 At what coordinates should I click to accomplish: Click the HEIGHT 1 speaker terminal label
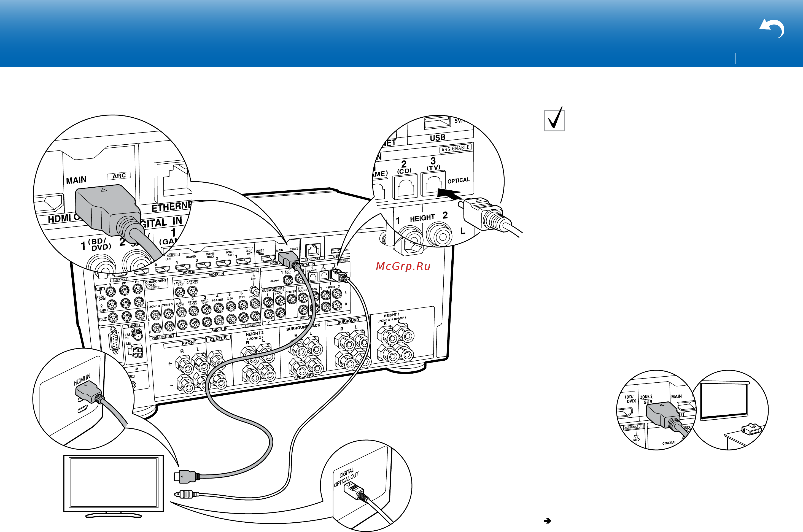pos(391,315)
